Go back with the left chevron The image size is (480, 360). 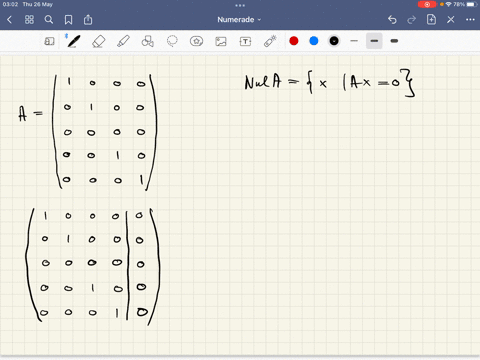(9, 20)
